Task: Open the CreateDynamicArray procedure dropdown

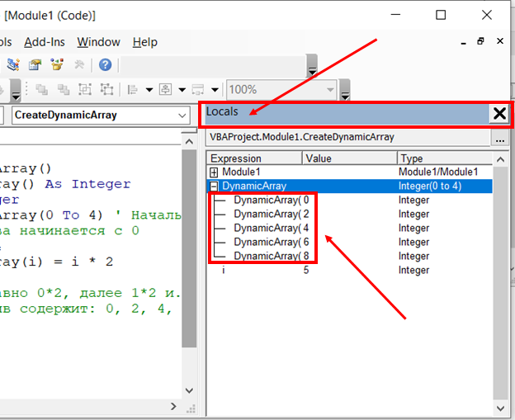Action: click(x=101, y=116)
